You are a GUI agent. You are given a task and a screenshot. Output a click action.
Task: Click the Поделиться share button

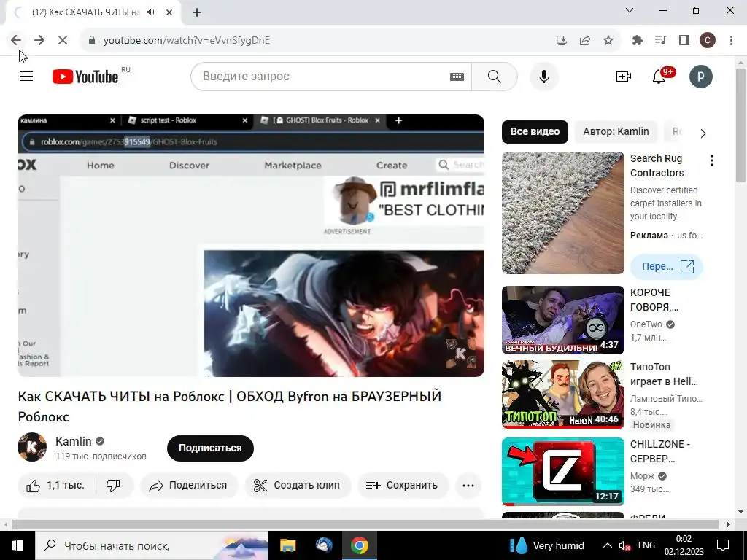(x=189, y=485)
